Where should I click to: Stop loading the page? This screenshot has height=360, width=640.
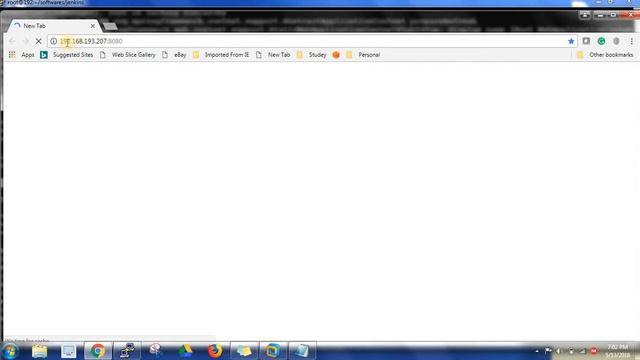coord(38,41)
